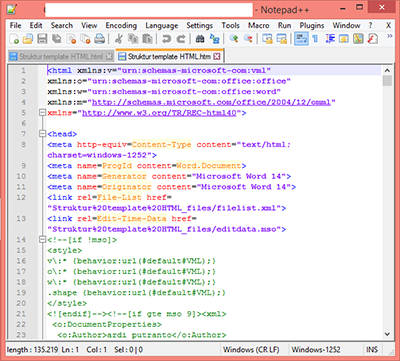Click the user defined language icon
Screen dimensions: 400x361
click(344, 39)
